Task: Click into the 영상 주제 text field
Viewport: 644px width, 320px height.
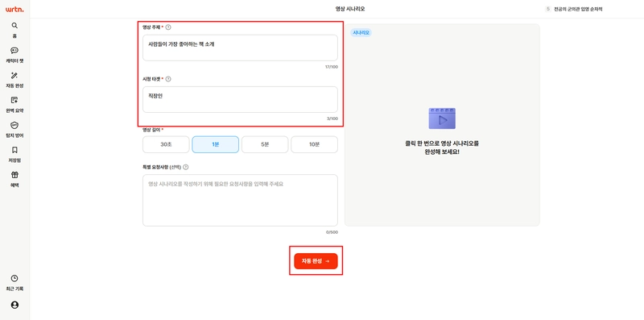Action: click(240, 48)
